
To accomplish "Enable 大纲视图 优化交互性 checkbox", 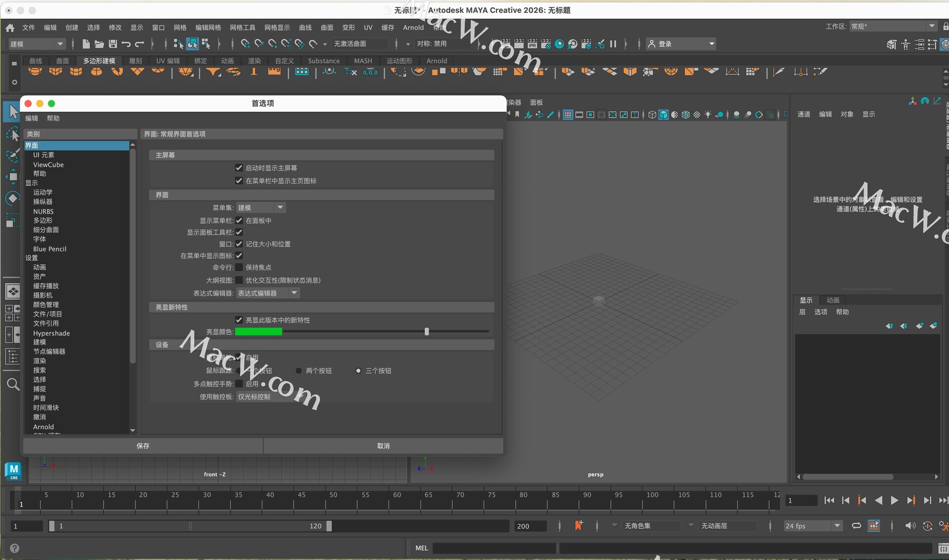I will coord(239,280).
